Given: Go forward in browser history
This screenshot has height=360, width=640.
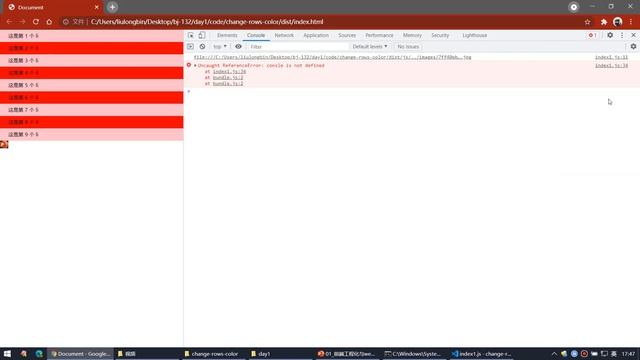Looking at the screenshot, I should click(x=22, y=22).
